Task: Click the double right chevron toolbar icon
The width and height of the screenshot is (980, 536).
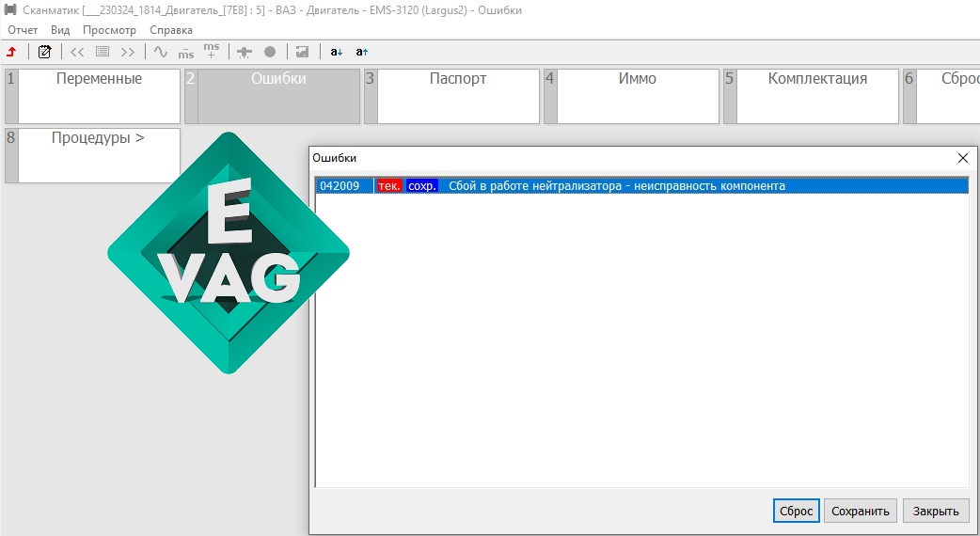Action: (128, 52)
